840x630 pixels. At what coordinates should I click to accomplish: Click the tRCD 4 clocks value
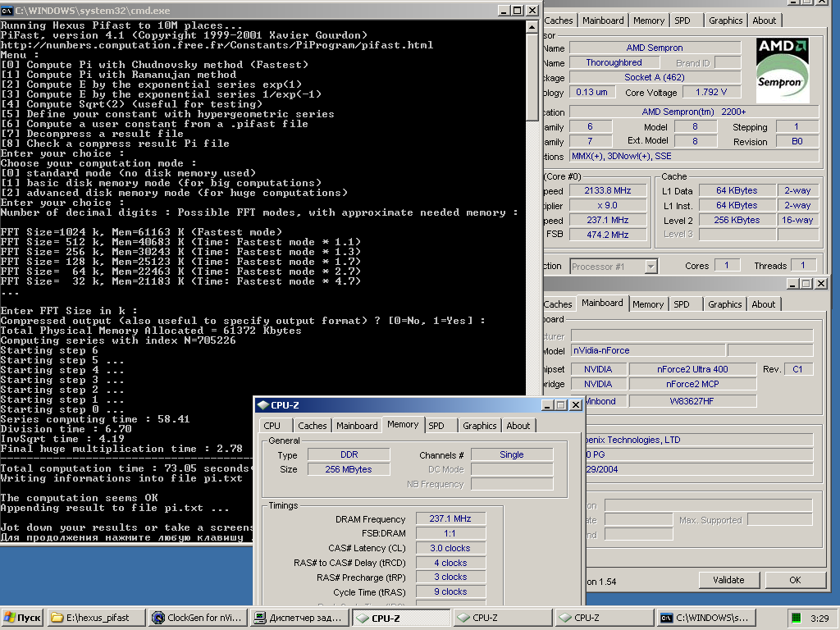pyautogui.click(x=450, y=563)
